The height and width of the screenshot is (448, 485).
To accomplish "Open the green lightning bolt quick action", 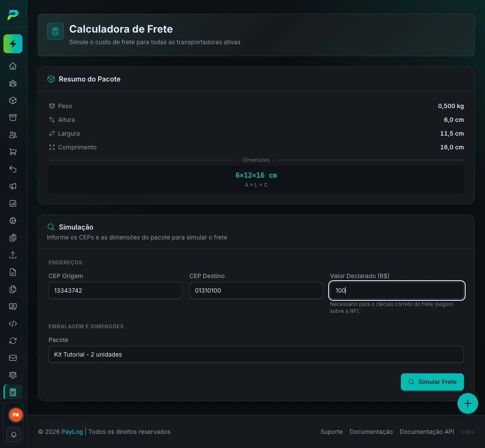I will click(13, 44).
